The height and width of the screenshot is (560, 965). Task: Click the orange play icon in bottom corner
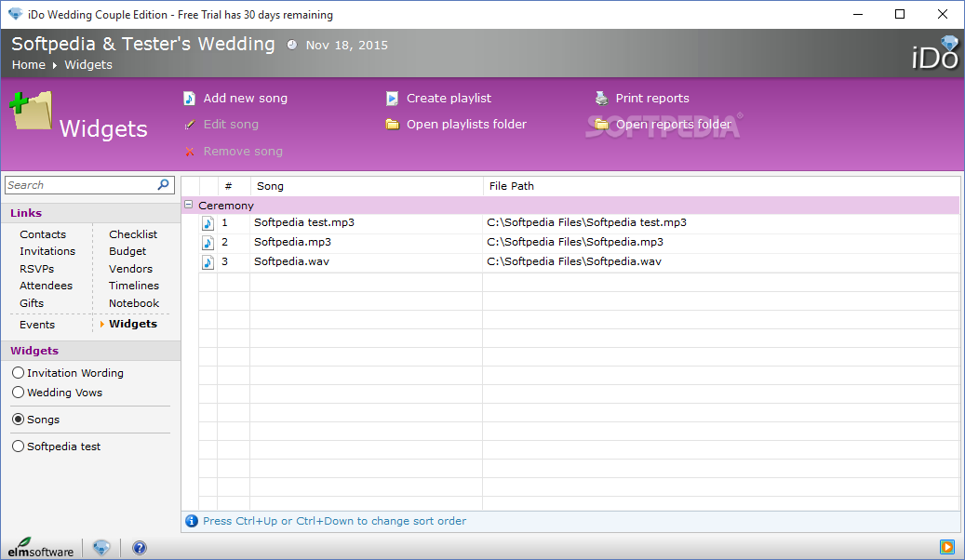[946, 546]
